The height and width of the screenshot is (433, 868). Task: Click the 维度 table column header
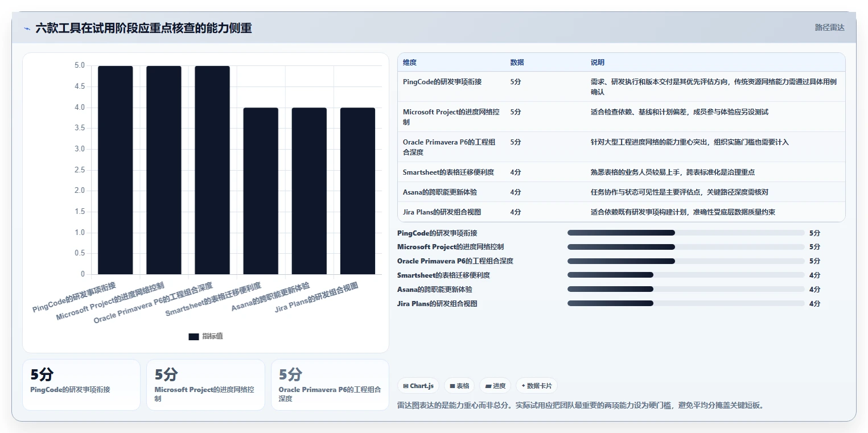click(x=410, y=62)
